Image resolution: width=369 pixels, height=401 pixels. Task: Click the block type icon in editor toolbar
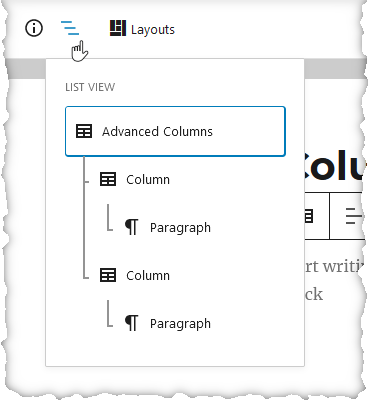pyautogui.click(x=309, y=216)
